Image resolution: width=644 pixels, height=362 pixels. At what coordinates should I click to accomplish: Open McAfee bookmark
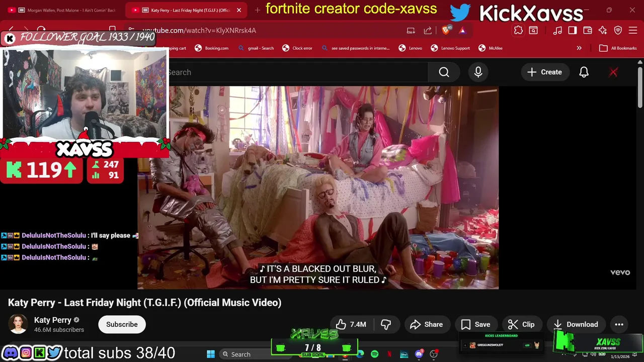point(491,48)
